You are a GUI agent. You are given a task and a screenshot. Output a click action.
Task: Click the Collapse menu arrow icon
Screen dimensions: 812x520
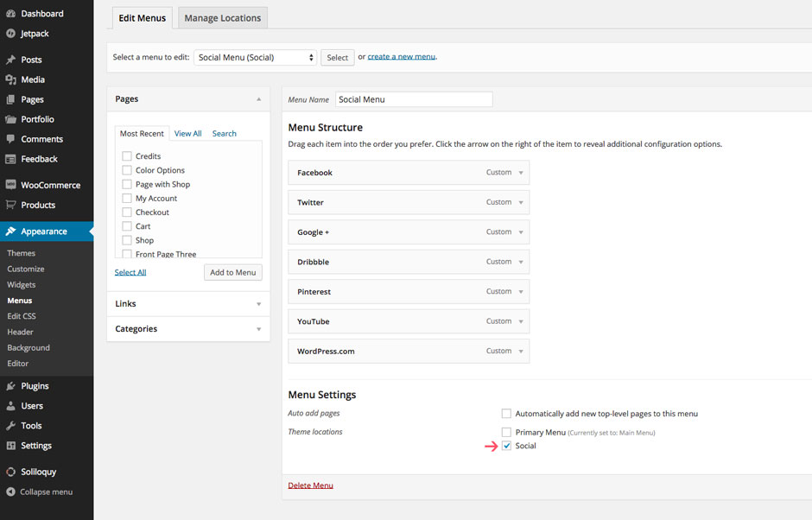pyautogui.click(x=10, y=492)
